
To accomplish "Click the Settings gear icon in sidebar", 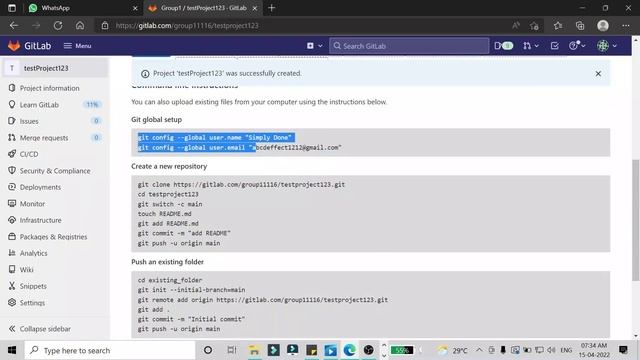I will coord(12,302).
